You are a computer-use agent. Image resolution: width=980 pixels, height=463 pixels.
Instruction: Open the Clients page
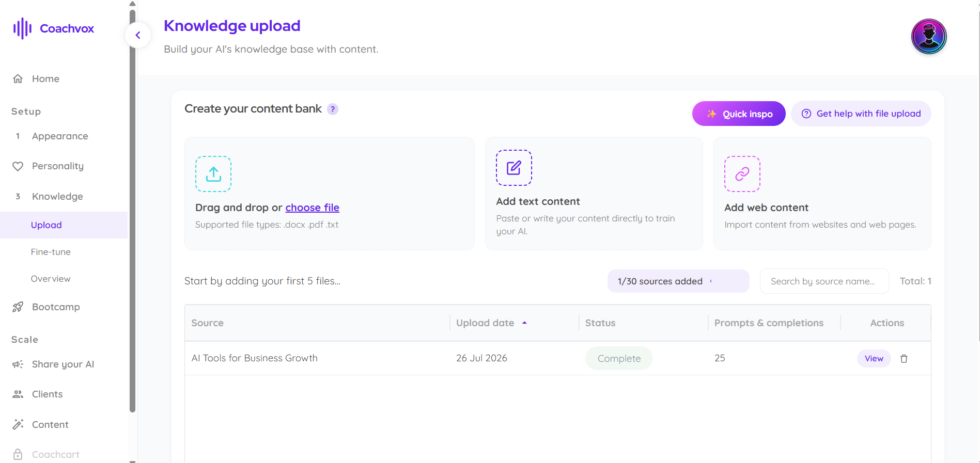[x=47, y=394]
